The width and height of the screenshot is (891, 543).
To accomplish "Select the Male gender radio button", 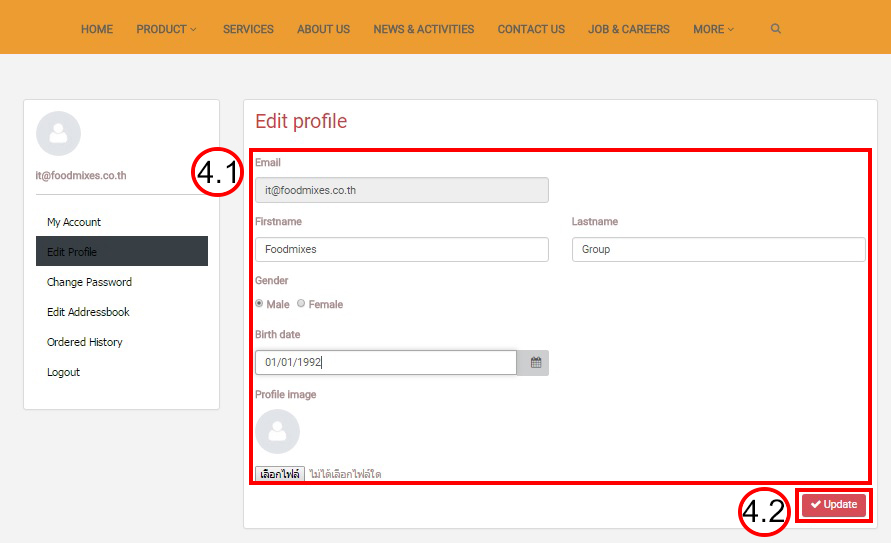I will (259, 303).
